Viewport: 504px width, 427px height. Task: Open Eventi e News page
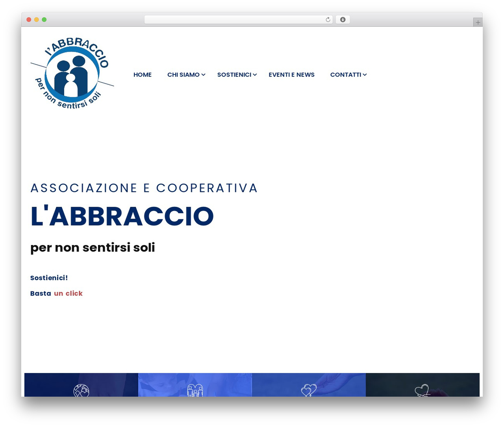[291, 74]
